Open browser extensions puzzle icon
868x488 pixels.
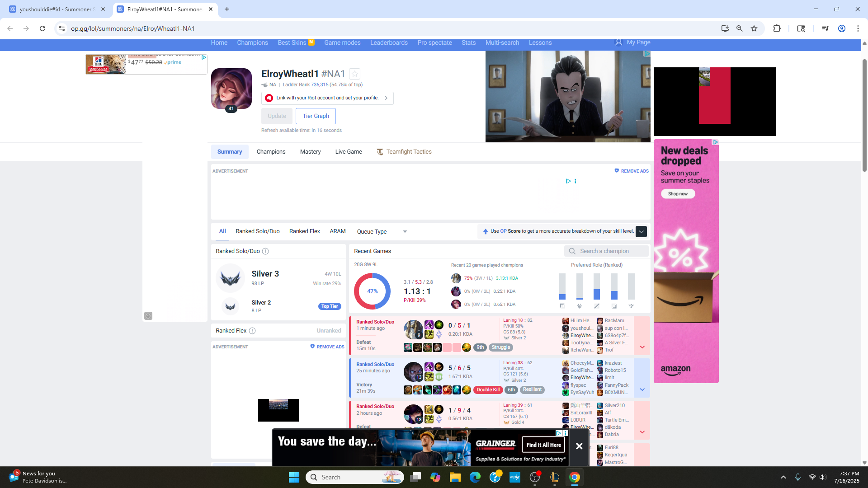click(x=777, y=28)
